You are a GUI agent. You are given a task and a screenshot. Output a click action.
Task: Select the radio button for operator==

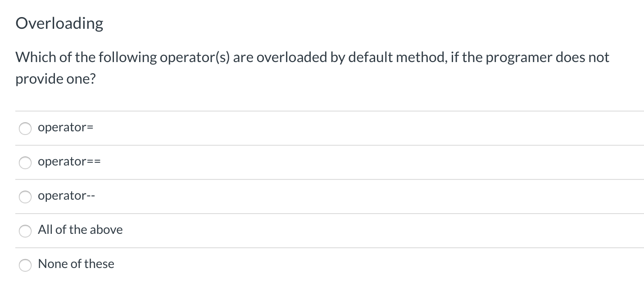25,163
